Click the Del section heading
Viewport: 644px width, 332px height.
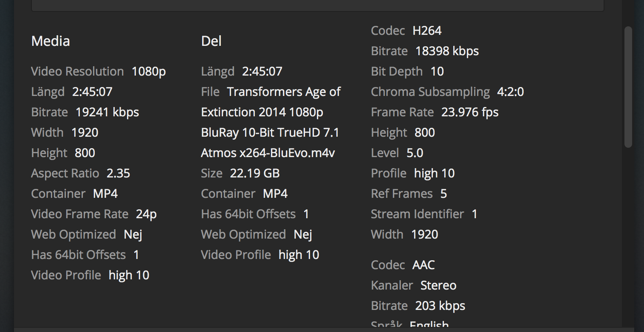211,41
